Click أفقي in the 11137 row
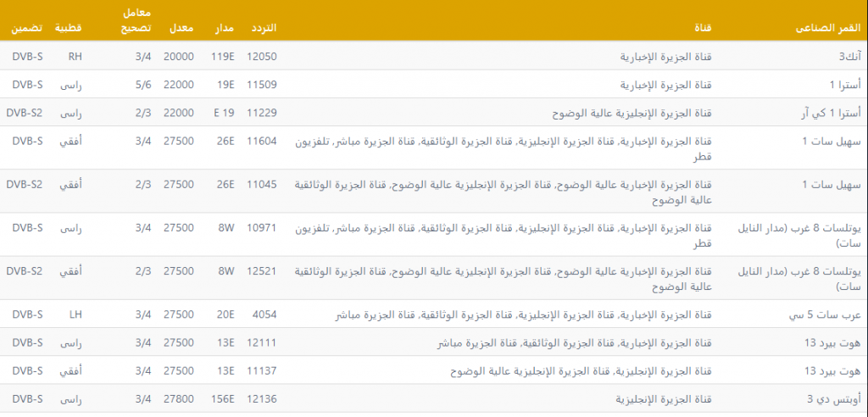 [x=70, y=371]
